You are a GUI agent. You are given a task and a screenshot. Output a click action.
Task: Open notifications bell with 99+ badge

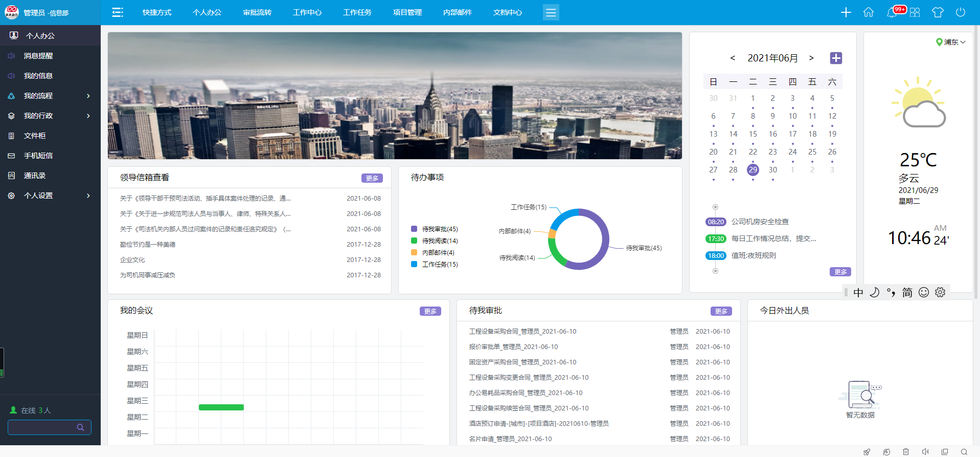[892, 12]
